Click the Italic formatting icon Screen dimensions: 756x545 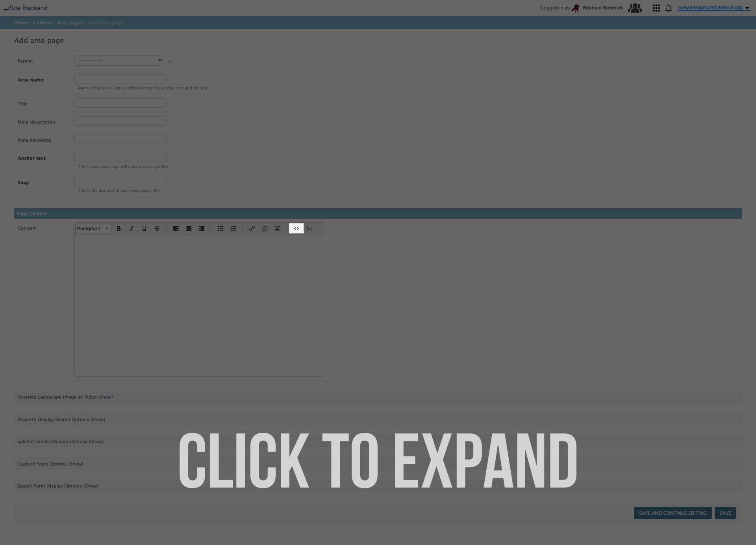point(131,228)
